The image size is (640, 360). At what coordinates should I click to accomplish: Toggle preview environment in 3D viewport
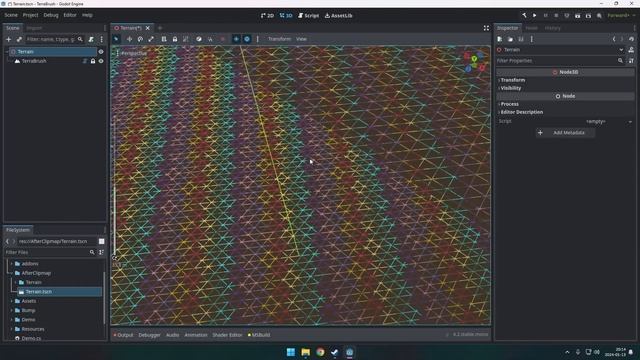click(247, 39)
